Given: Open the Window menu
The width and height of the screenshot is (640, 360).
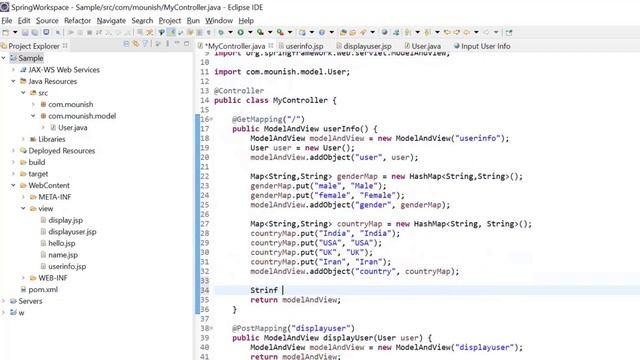Looking at the screenshot, I should [x=218, y=20].
